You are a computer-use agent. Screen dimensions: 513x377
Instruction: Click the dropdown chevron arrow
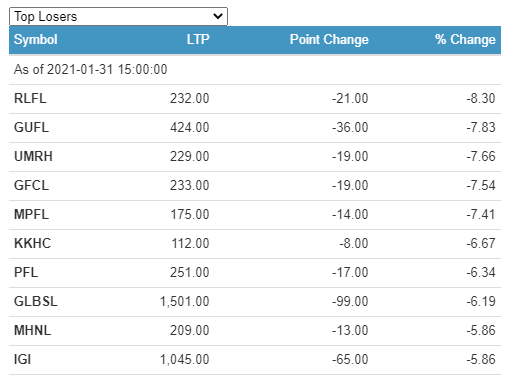click(x=218, y=16)
